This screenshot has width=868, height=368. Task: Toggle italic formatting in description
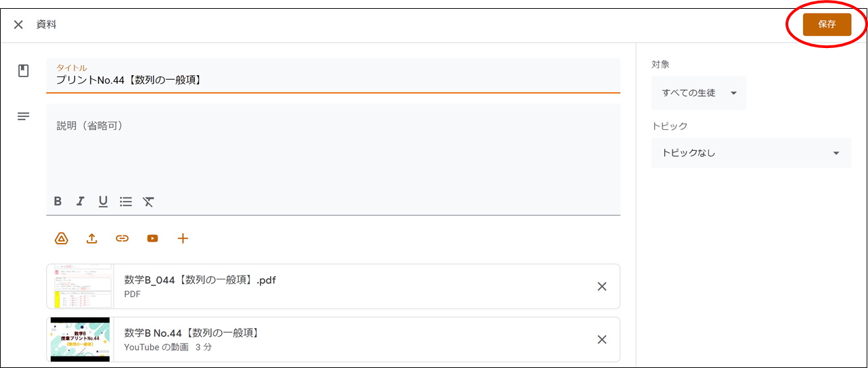tap(81, 201)
